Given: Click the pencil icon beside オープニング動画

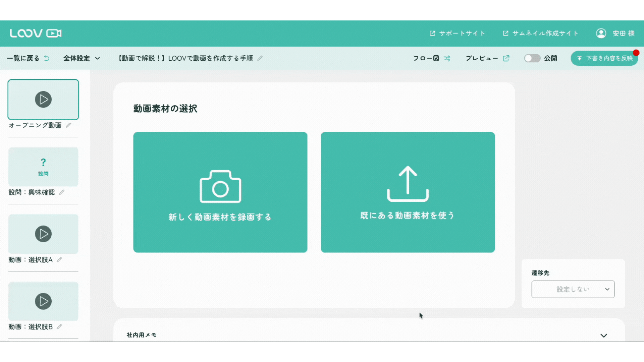Looking at the screenshot, I should [69, 125].
